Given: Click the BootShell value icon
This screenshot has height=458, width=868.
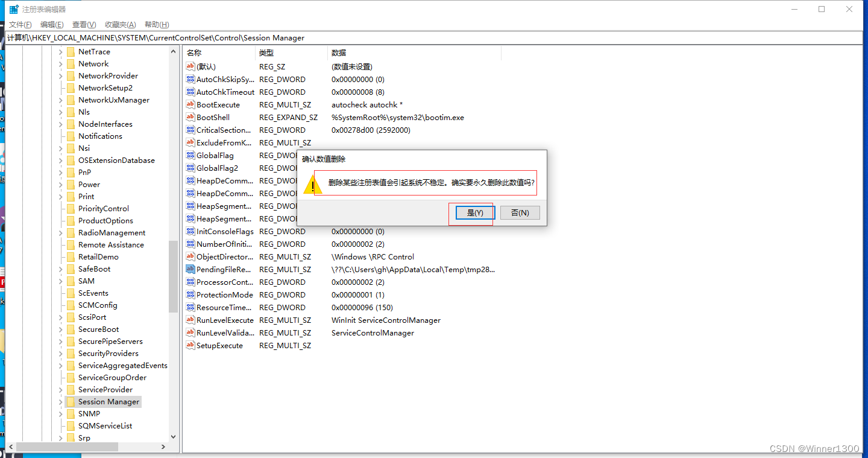Looking at the screenshot, I should (x=190, y=117).
